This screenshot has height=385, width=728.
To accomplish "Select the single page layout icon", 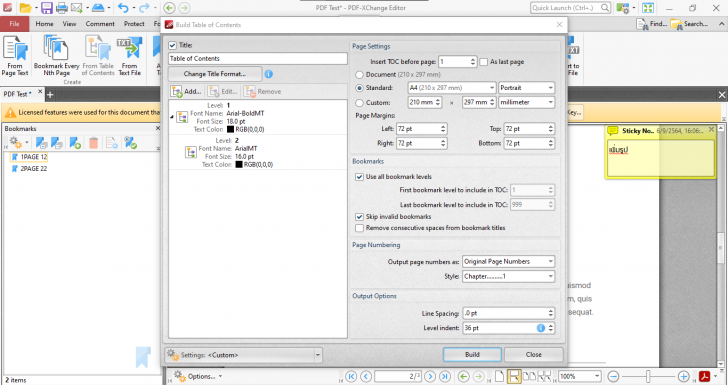I will tap(499, 376).
